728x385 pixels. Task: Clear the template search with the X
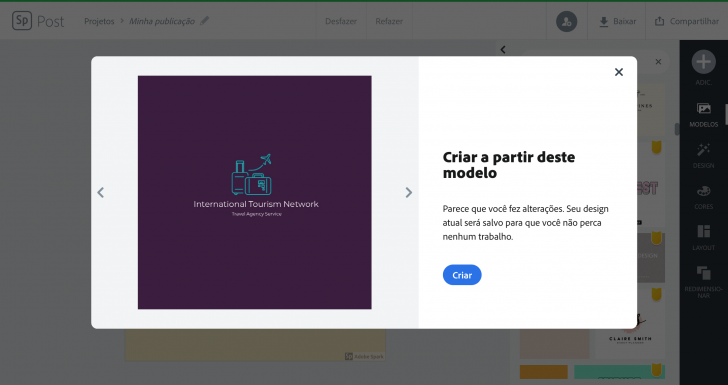point(658,62)
